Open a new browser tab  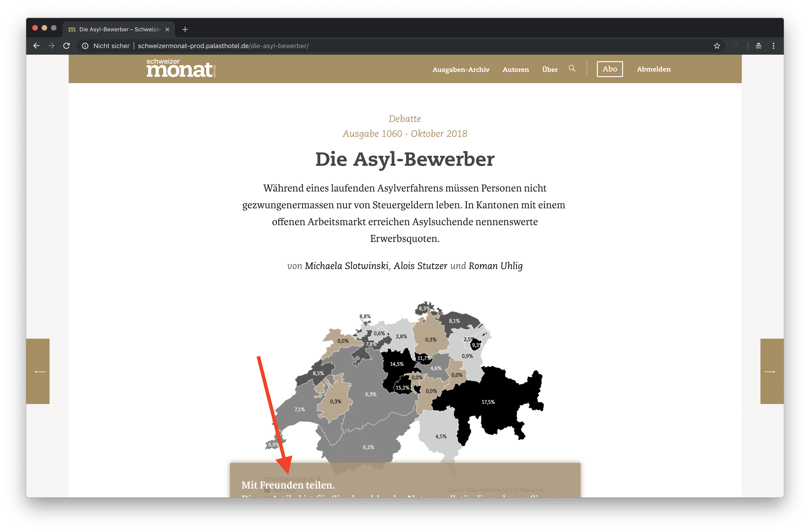185,30
